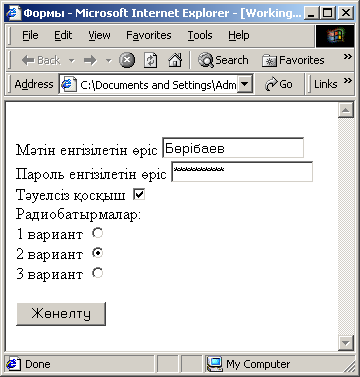
Task: Open the Back history dropdown arrow
Action: (72, 61)
